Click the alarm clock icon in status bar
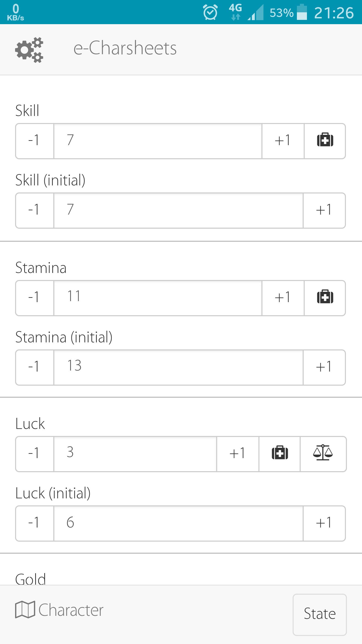362x644 pixels. pos(210,12)
